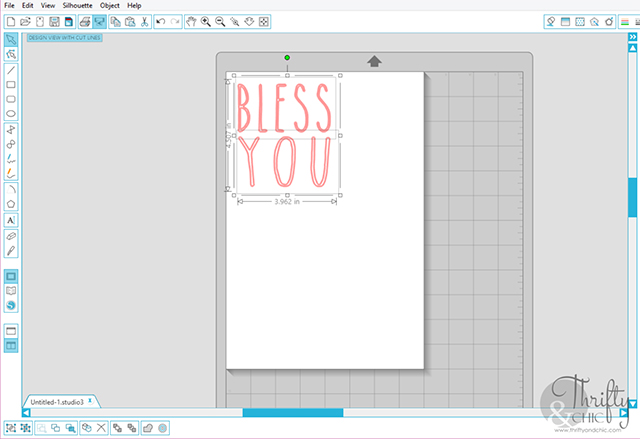Click the Print icon
Image resolution: width=640 pixels, height=439 pixels.
[x=85, y=22]
